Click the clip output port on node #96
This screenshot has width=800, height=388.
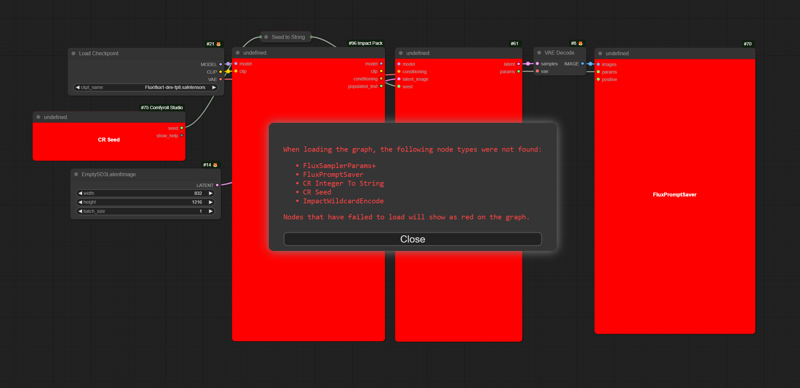coord(381,71)
